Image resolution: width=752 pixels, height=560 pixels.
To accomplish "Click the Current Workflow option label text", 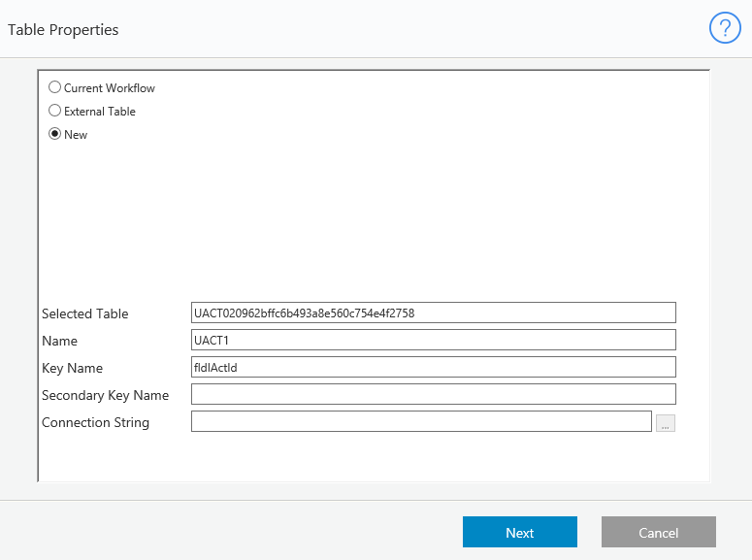I will 110,88.
